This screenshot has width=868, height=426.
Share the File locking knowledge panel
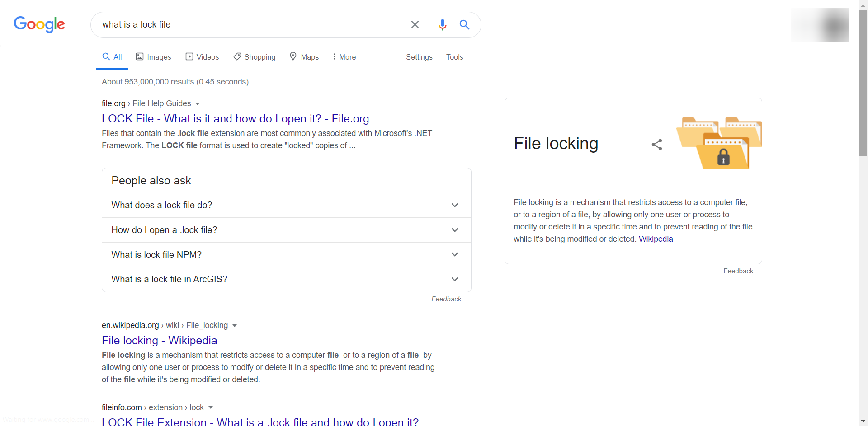coord(657,145)
